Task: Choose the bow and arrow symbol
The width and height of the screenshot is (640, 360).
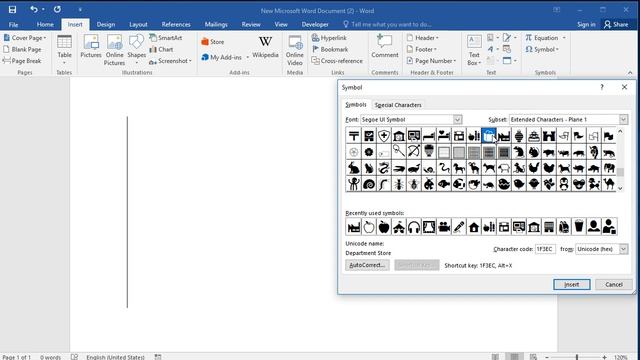Action: 413,152
